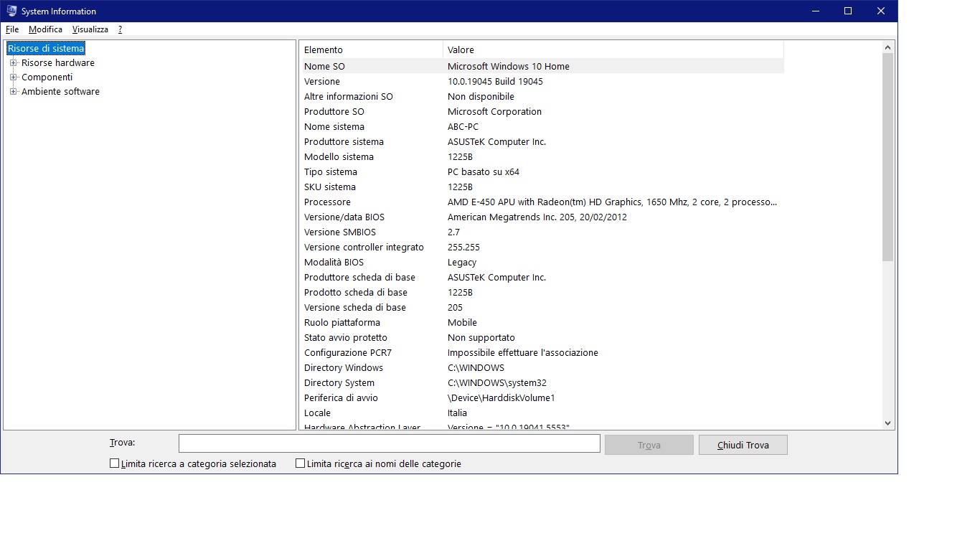The height and width of the screenshot is (551, 980).
Task: Select the Nome SO row
Action: [x=542, y=66]
